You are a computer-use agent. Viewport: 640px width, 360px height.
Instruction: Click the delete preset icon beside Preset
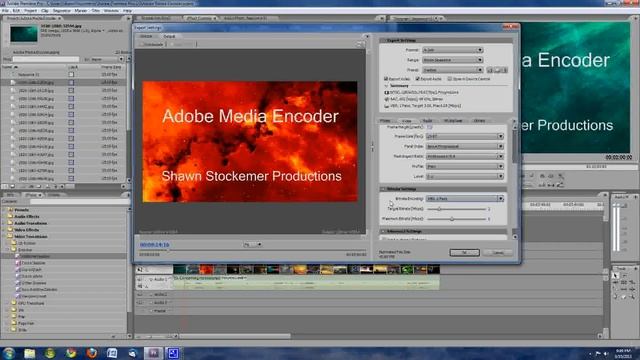pos(505,70)
